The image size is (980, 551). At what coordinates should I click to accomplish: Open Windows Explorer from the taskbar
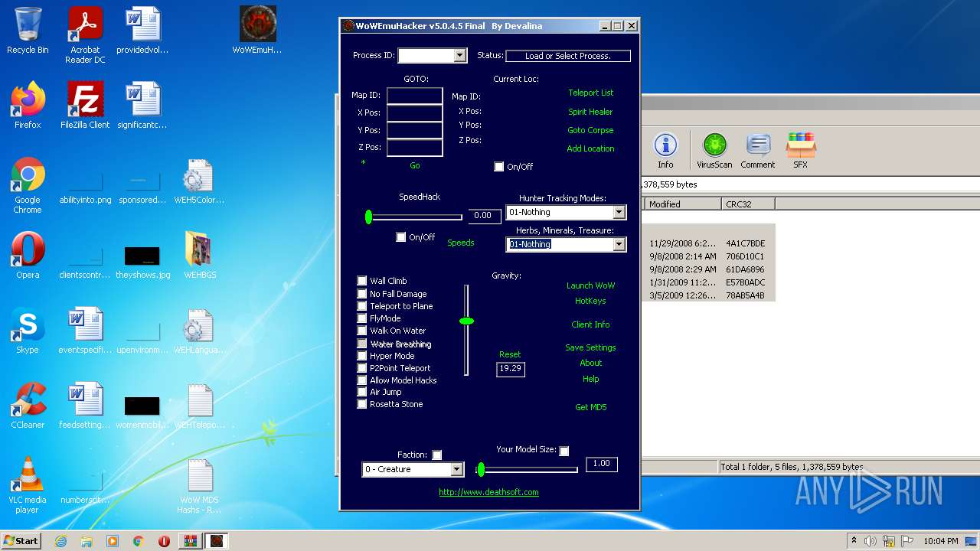[x=87, y=541]
